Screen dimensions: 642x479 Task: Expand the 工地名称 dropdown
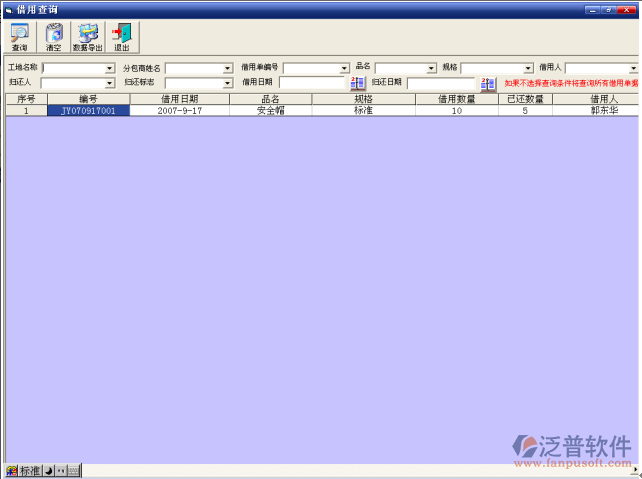[x=110, y=68]
